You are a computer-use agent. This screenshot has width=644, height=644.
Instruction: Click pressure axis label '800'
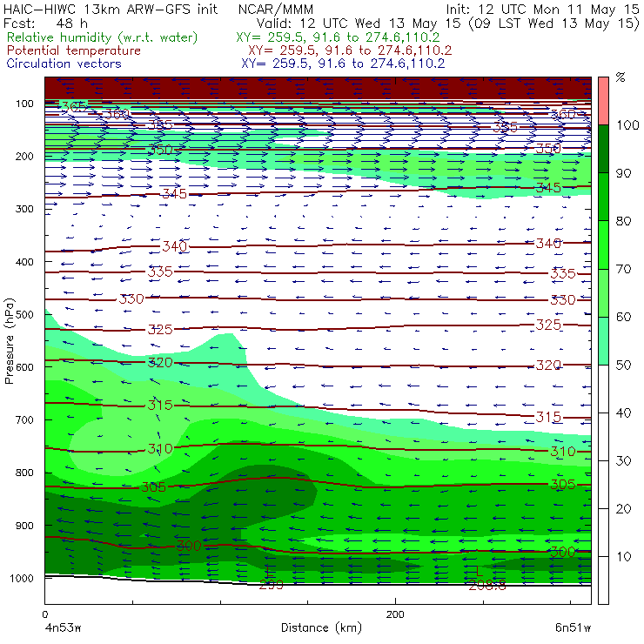pyautogui.click(x=24, y=473)
